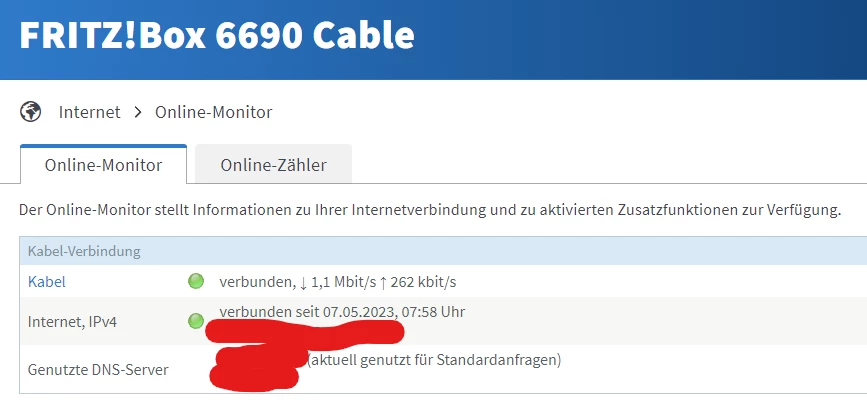Switch to the Online-Zähler tab

(273, 165)
